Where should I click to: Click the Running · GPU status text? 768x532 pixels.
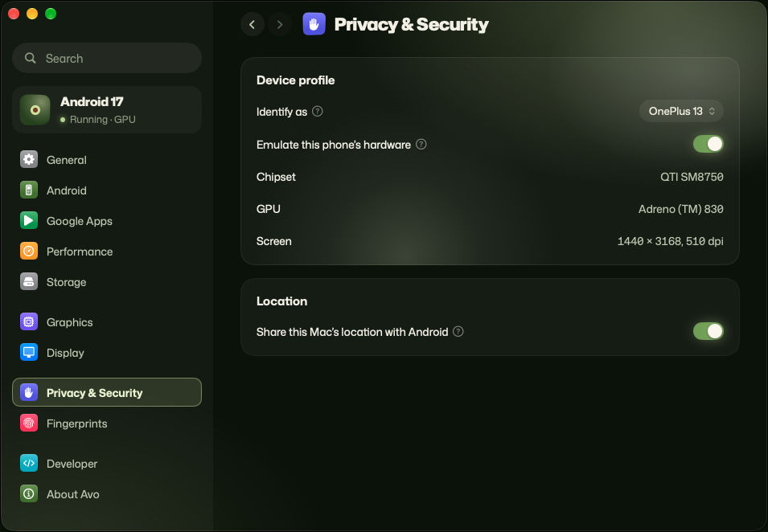(x=102, y=120)
